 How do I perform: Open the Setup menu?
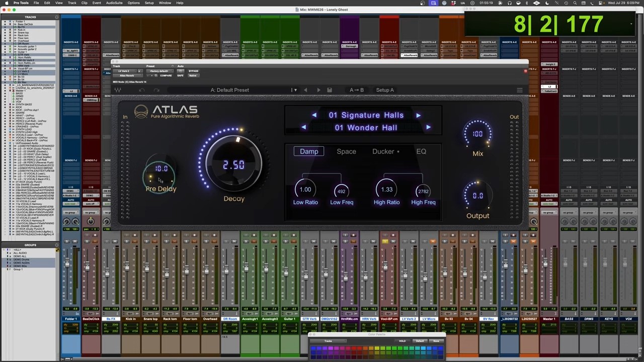pyautogui.click(x=149, y=3)
